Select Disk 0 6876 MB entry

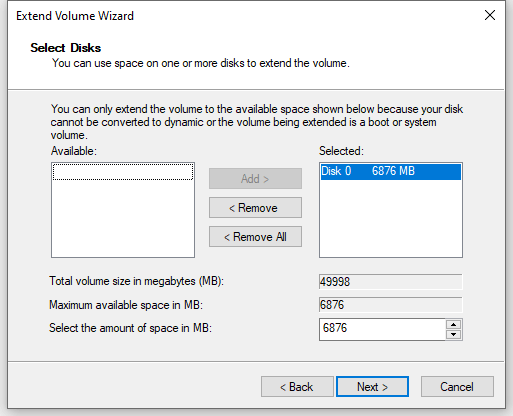[391, 171]
